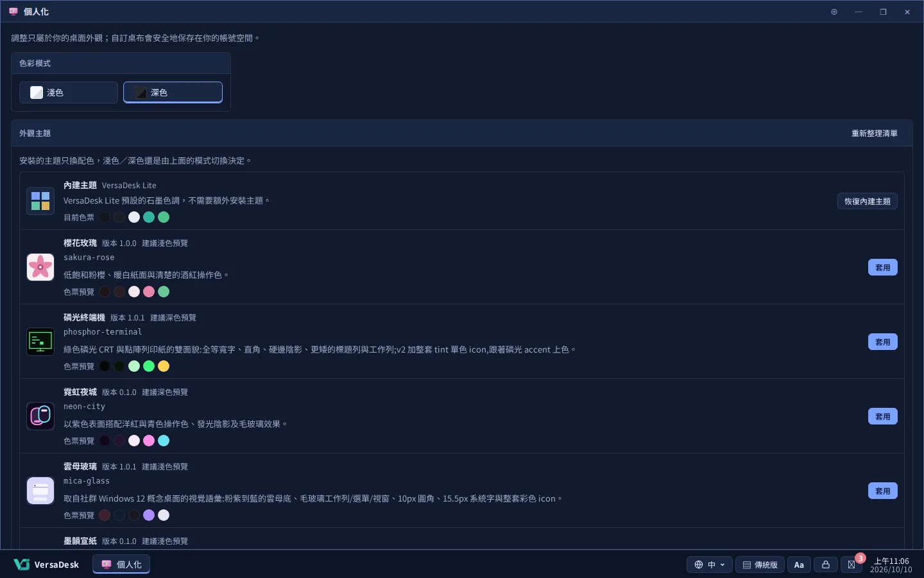Toggle the 傳統版 classic mode taskbar button
Image resolution: width=924 pixels, height=578 pixels.
point(760,565)
